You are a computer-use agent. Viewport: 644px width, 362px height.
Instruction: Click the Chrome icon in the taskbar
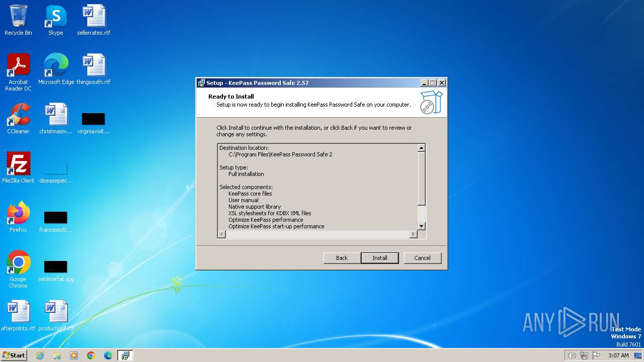point(91,355)
